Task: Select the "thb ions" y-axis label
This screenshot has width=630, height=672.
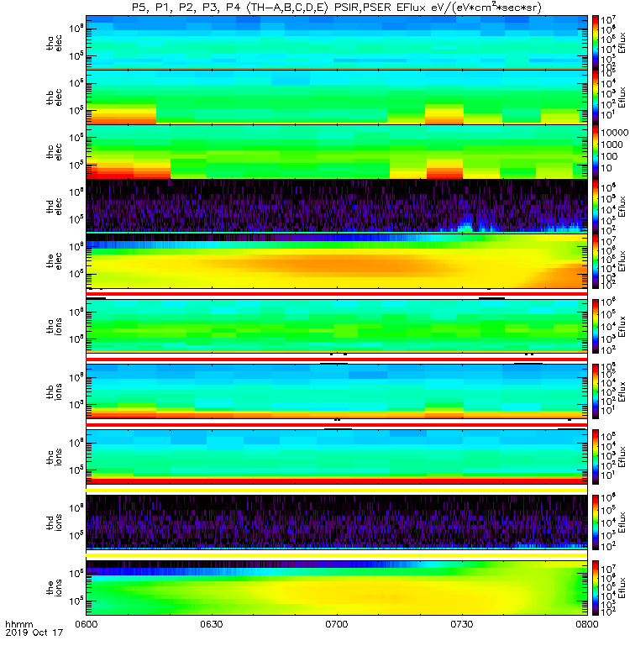Action: 55,391
